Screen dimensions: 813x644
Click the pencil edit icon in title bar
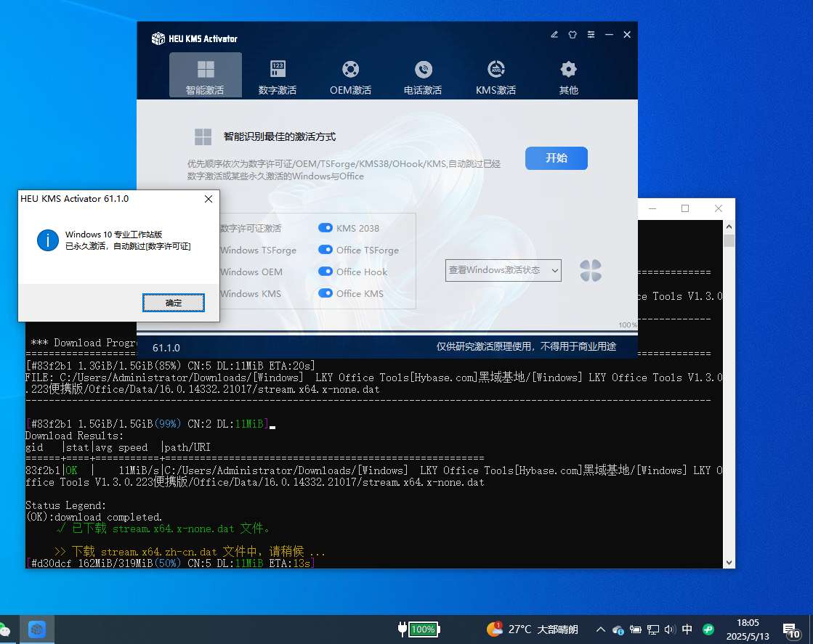click(x=554, y=35)
